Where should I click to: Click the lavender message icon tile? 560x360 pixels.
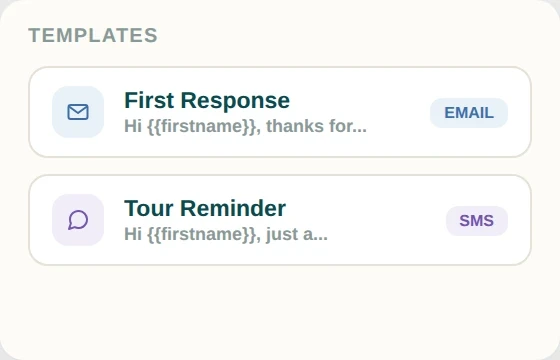click(78, 220)
